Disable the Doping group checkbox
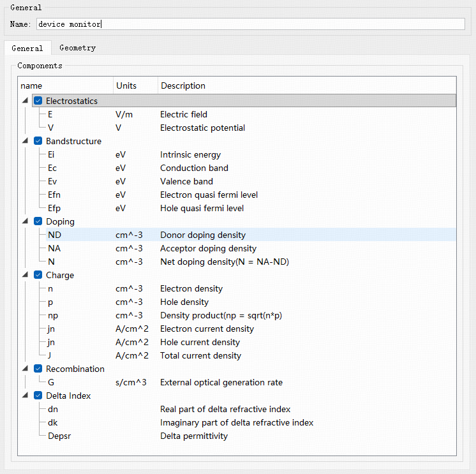 (x=38, y=221)
